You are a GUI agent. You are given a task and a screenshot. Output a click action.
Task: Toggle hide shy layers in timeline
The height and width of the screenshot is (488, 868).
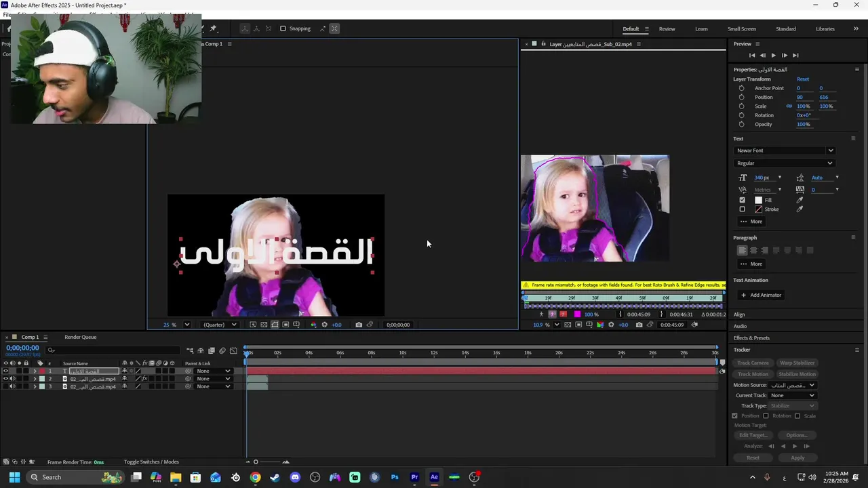pos(201,350)
